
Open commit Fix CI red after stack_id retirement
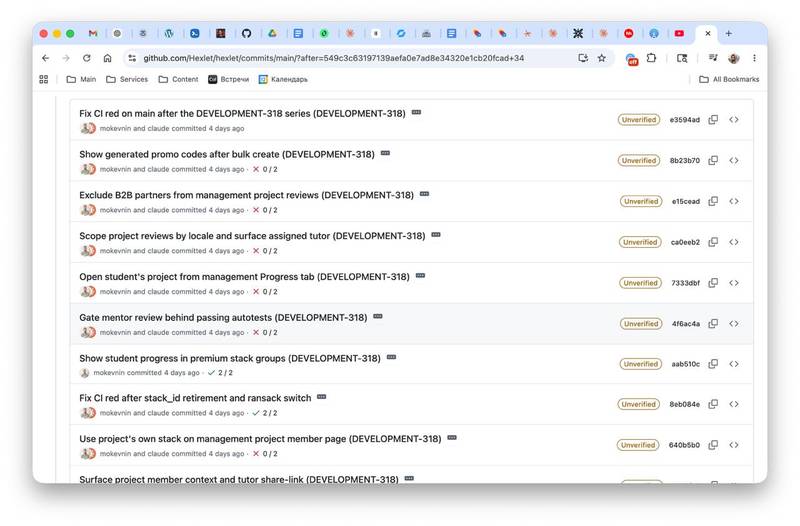click(195, 398)
